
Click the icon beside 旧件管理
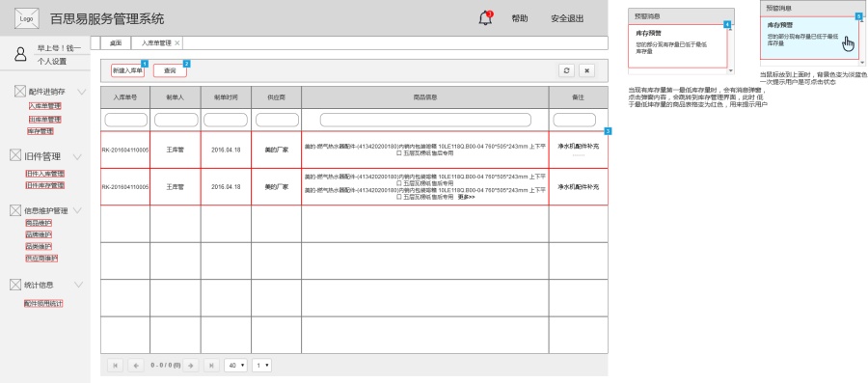[x=14, y=156]
